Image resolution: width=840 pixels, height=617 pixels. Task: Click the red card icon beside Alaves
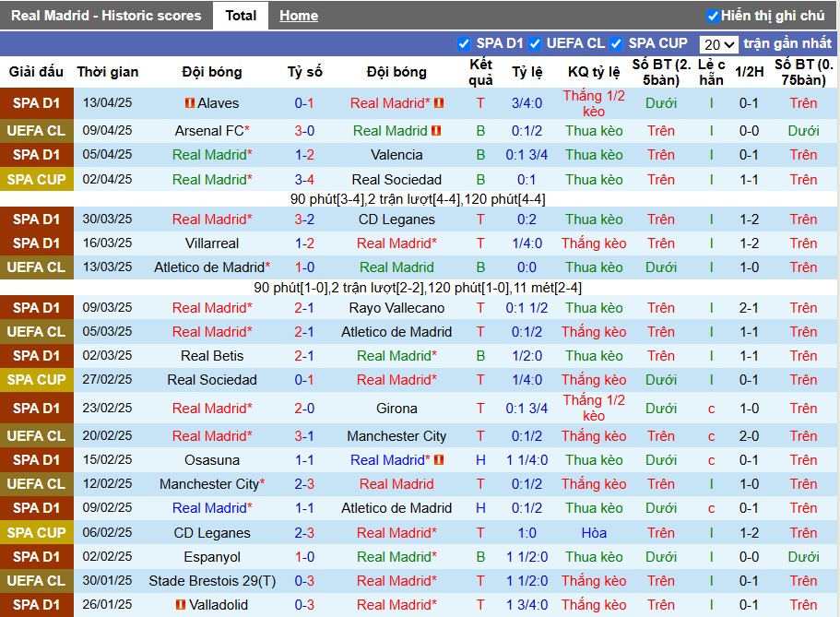(x=190, y=103)
